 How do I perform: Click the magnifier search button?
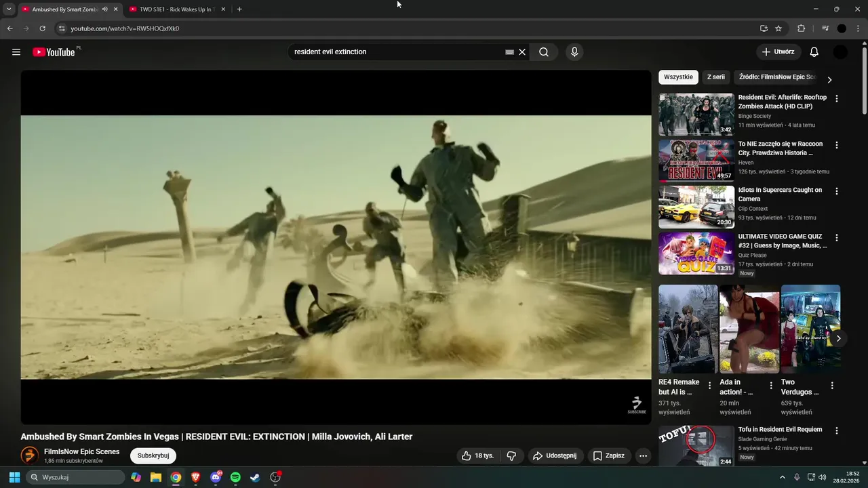tap(544, 52)
